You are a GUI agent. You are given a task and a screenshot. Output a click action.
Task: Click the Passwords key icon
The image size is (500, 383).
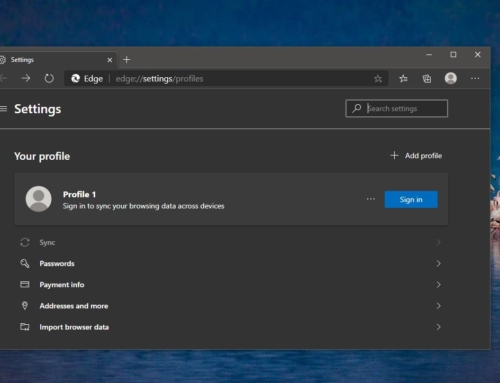point(25,263)
